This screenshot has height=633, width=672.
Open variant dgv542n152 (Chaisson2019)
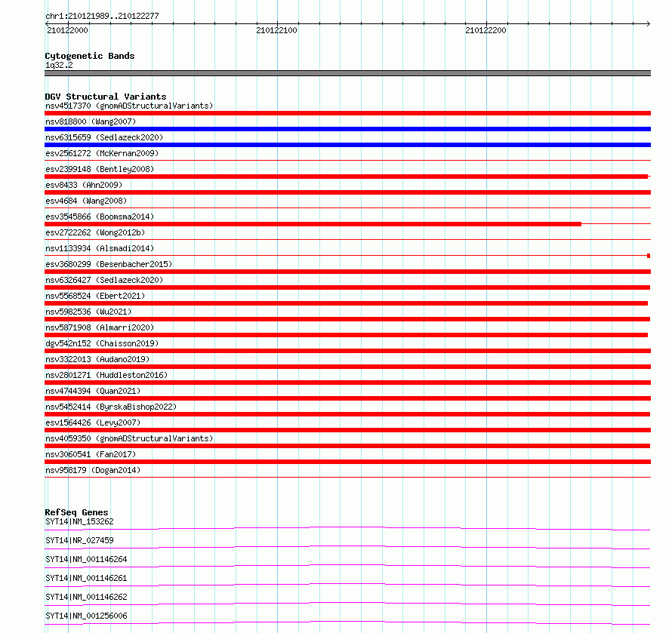(x=102, y=343)
